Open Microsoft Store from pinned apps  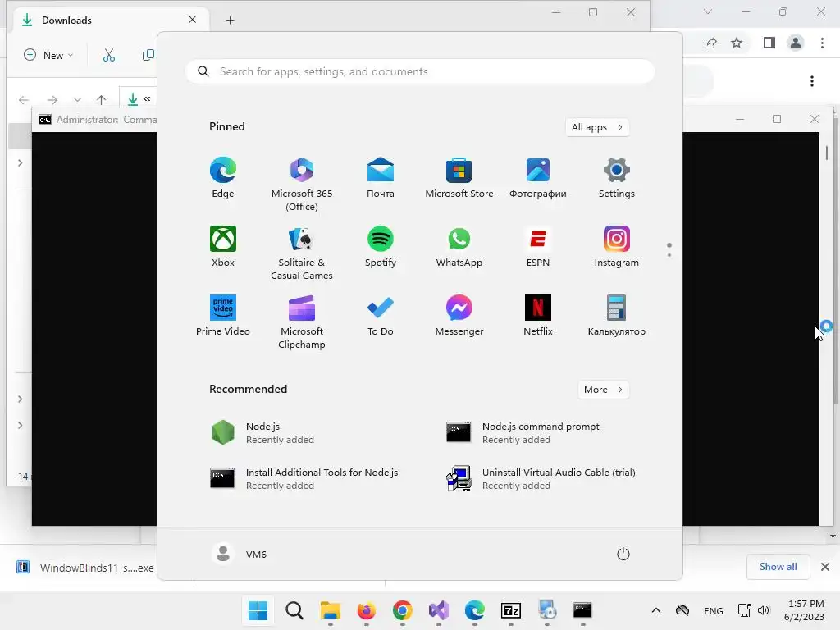459,178
